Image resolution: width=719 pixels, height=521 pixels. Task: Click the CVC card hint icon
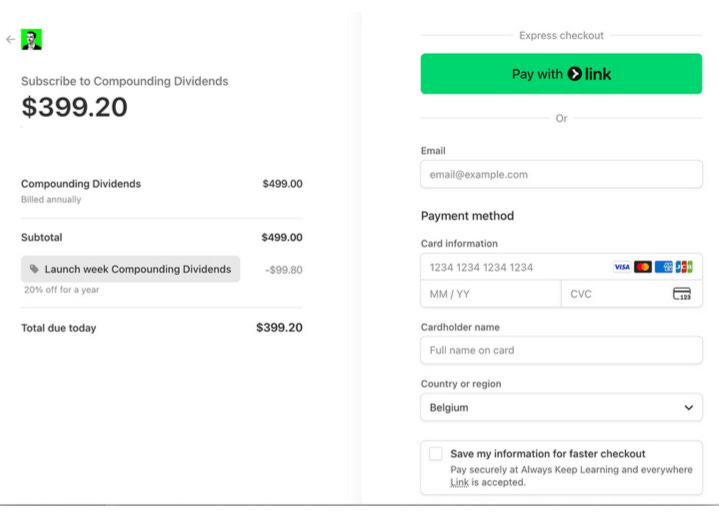(x=681, y=294)
